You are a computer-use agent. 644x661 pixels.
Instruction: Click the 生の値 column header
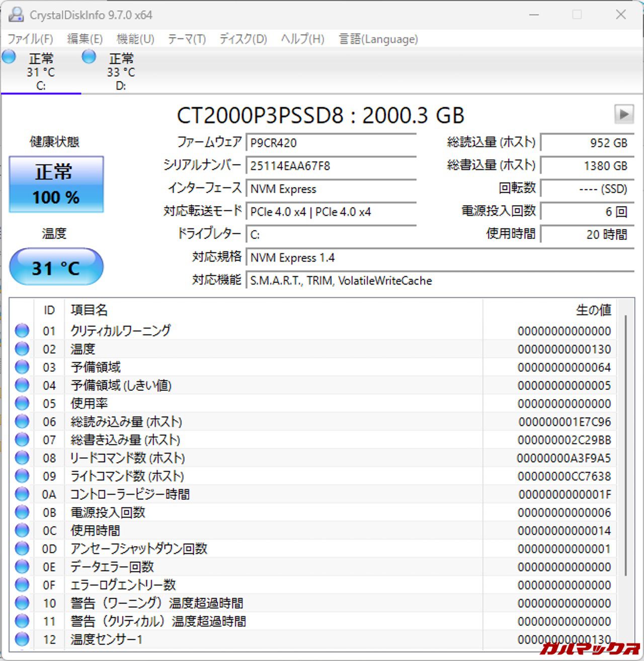[x=550, y=310]
